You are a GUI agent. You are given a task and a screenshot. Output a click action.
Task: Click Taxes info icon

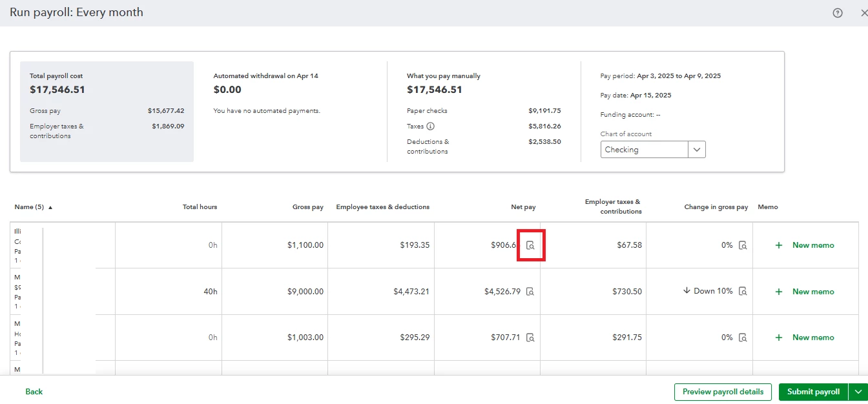[x=431, y=126]
